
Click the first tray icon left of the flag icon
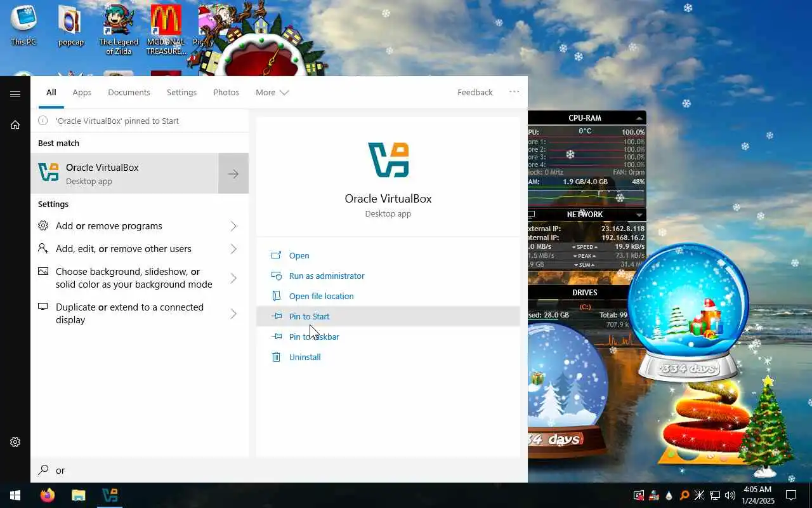pyautogui.click(x=639, y=495)
